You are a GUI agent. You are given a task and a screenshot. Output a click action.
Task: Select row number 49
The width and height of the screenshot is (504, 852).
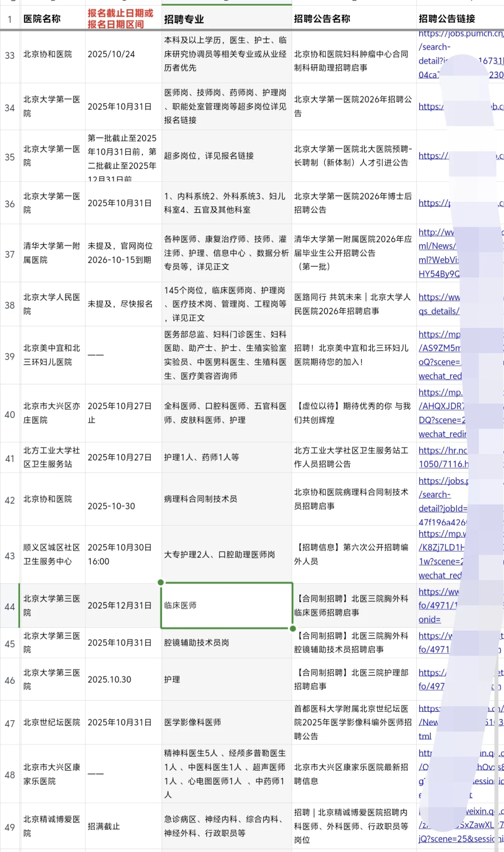tap(10, 827)
